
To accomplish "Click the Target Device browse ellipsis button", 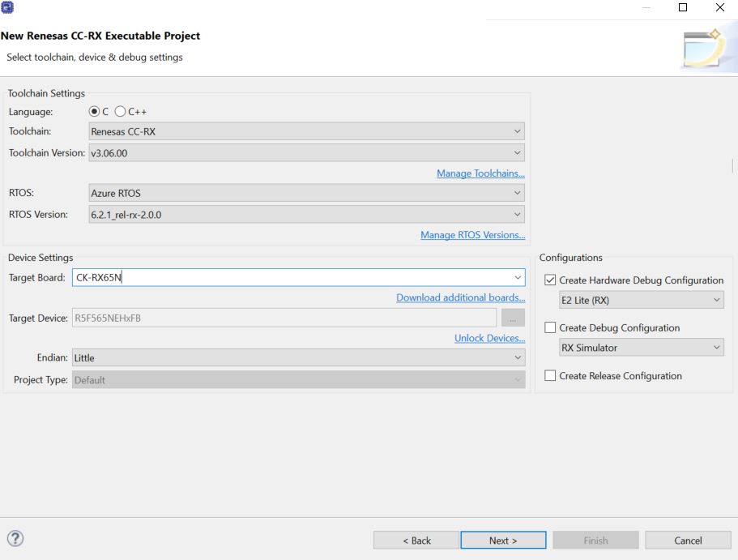I will click(x=513, y=318).
